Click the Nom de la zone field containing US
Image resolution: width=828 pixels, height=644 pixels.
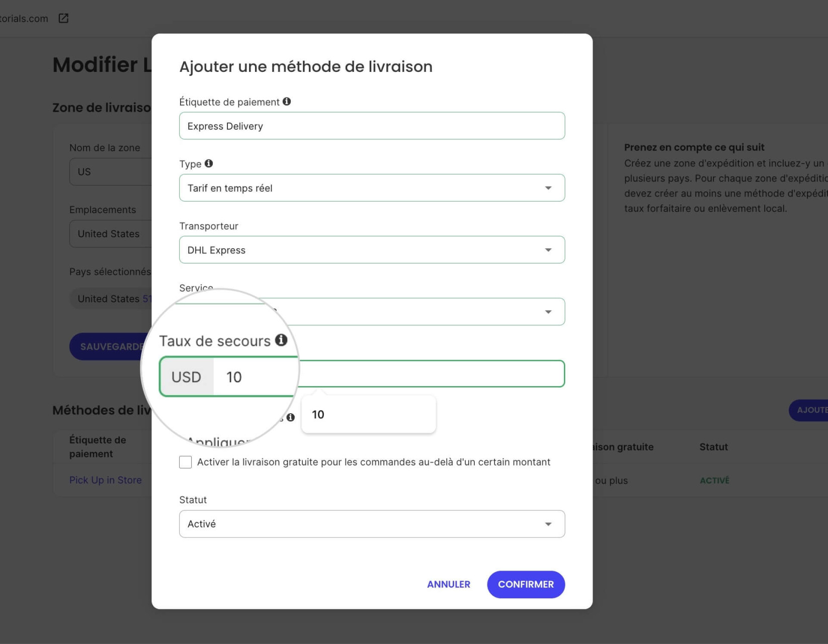pos(111,171)
